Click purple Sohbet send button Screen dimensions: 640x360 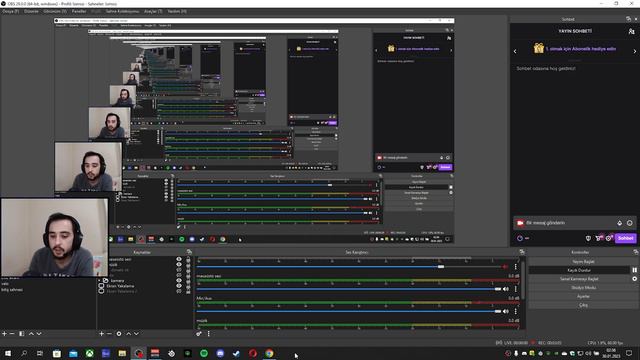pyautogui.click(x=625, y=238)
